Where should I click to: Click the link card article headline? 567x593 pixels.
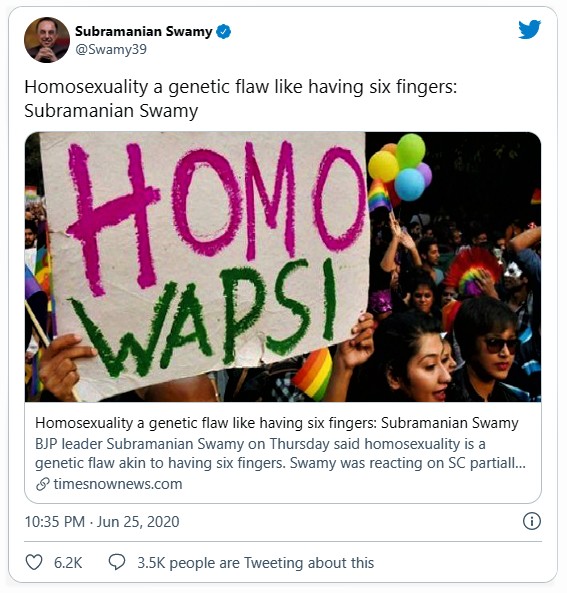coord(277,423)
